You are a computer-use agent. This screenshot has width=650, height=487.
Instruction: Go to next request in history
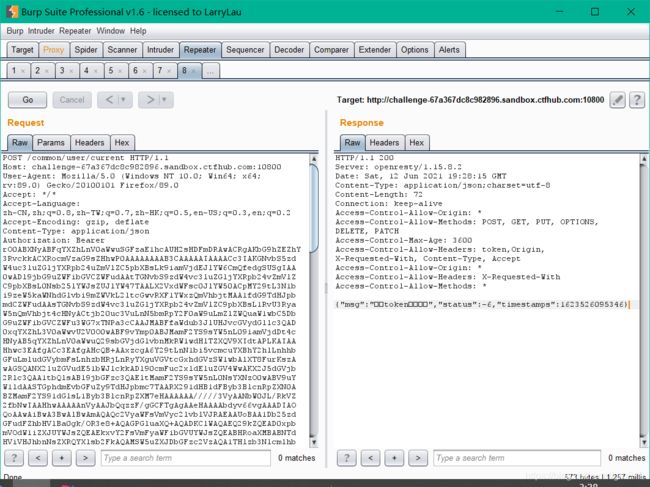click(x=150, y=100)
